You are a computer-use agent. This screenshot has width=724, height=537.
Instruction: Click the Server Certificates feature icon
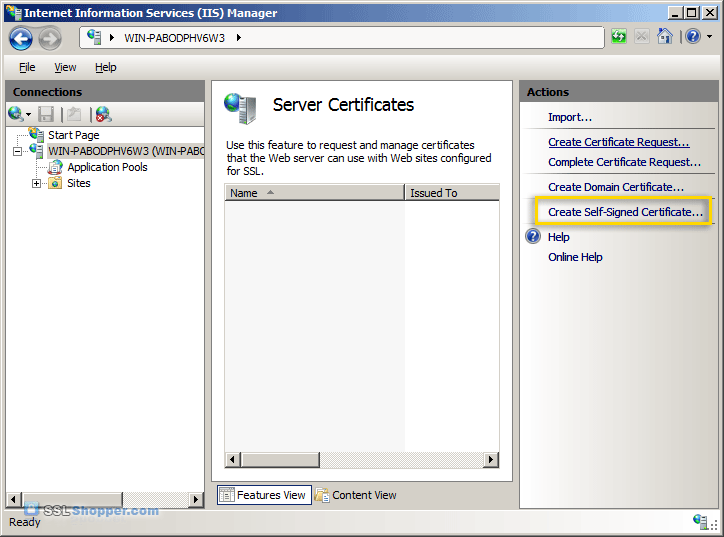point(240,108)
